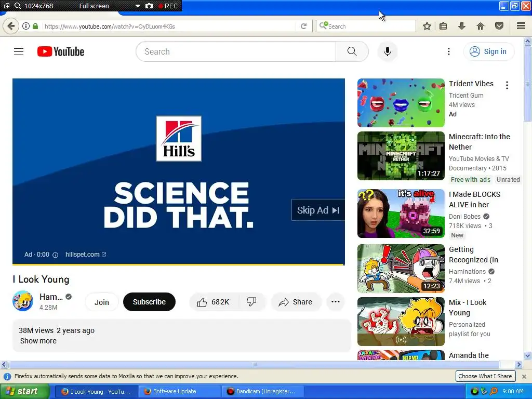Click the 9:00 AM system clock

click(x=513, y=392)
